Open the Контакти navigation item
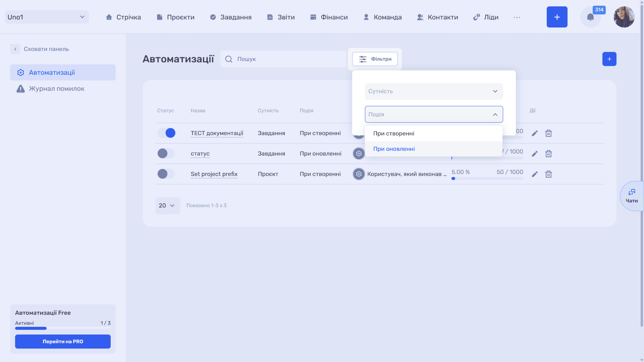Screen dimensions: 644x362 (x=438, y=17)
